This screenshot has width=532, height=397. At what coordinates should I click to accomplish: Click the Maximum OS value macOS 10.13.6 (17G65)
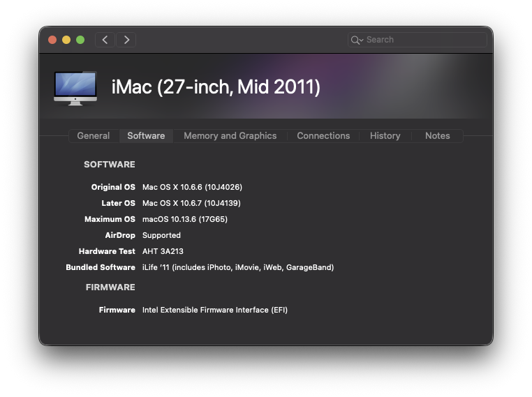pos(185,219)
